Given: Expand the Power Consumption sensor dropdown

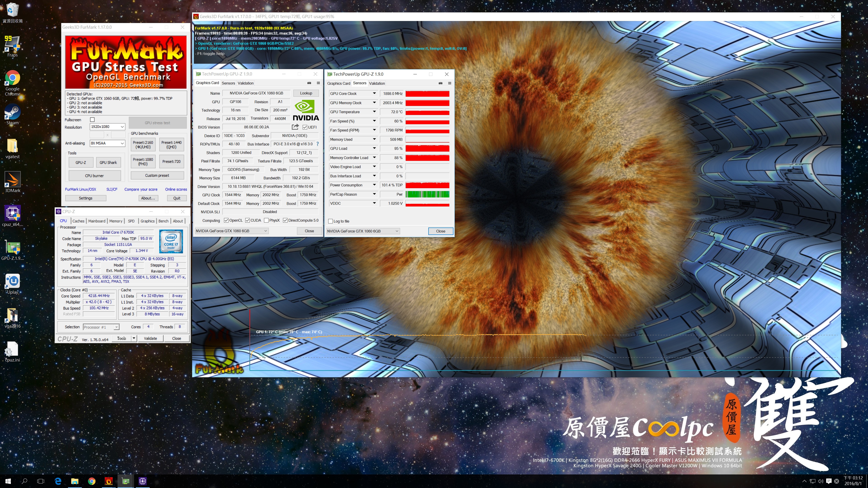Looking at the screenshot, I should 374,185.
